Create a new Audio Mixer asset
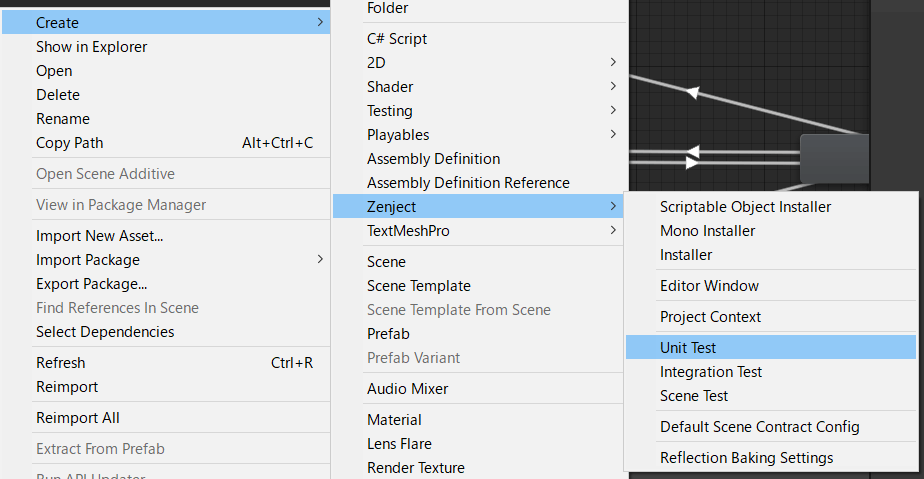924x479 pixels. tap(407, 389)
